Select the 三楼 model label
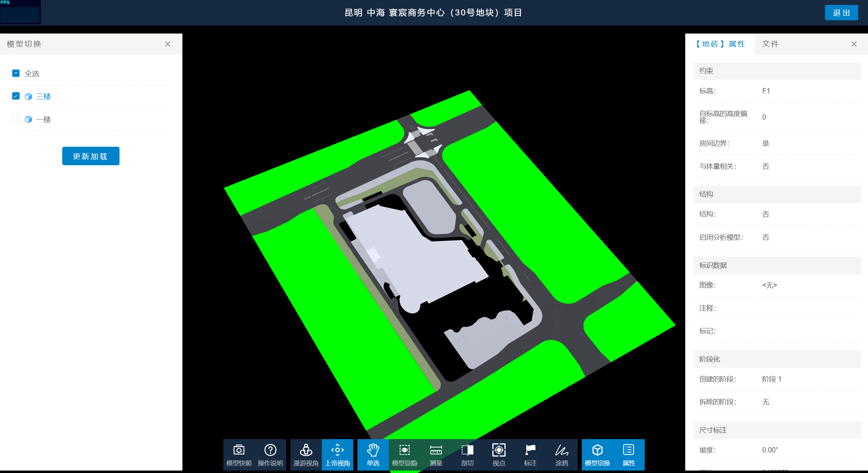Viewport: 868px width, 473px height. (x=44, y=96)
